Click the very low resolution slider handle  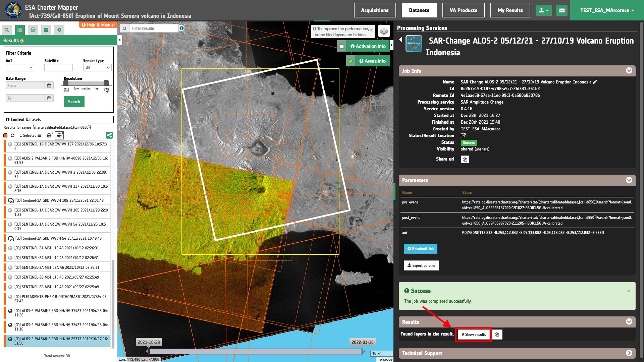(x=66, y=83)
